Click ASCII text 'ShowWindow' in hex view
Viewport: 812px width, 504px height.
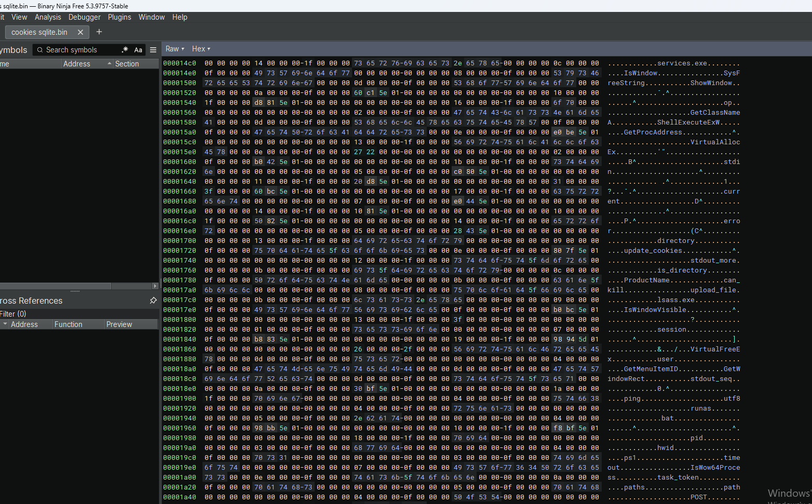(x=711, y=83)
